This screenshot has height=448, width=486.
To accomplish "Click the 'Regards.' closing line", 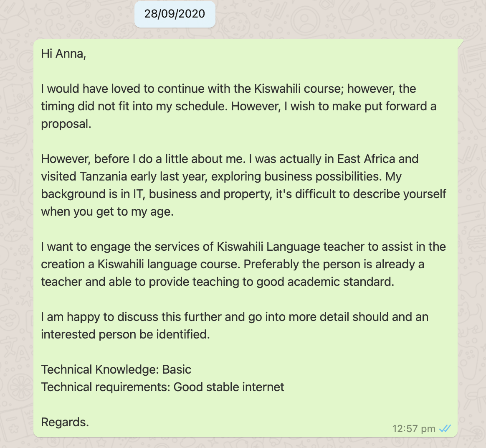I will click(65, 422).
